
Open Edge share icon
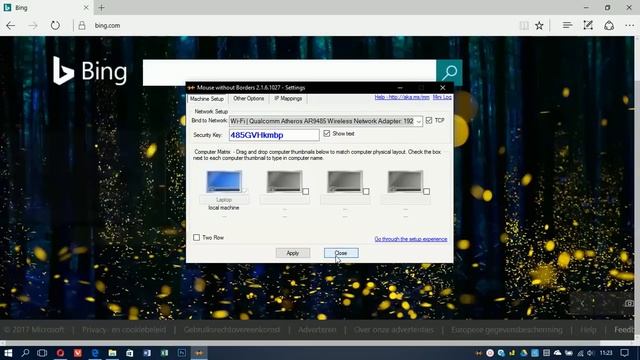point(609,26)
